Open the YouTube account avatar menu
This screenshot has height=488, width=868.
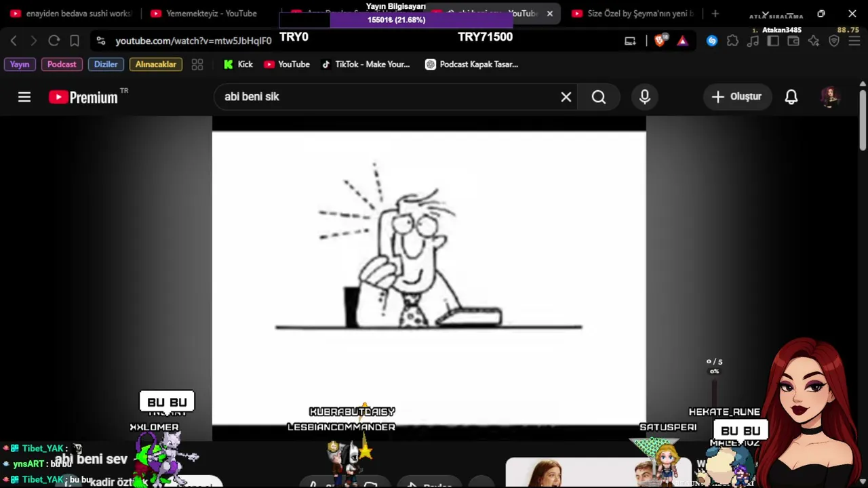pyautogui.click(x=830, y=97)
